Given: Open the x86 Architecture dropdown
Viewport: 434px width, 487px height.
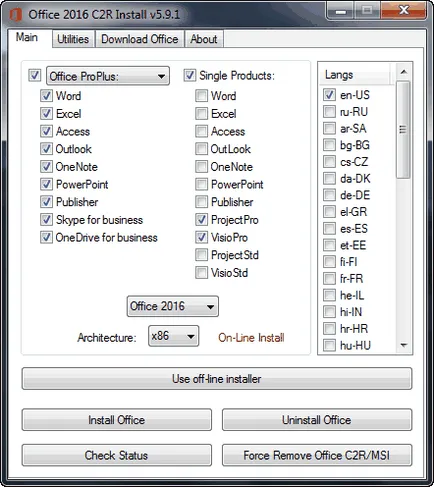Looking at the screenshot, I should [x=174, y=336].
